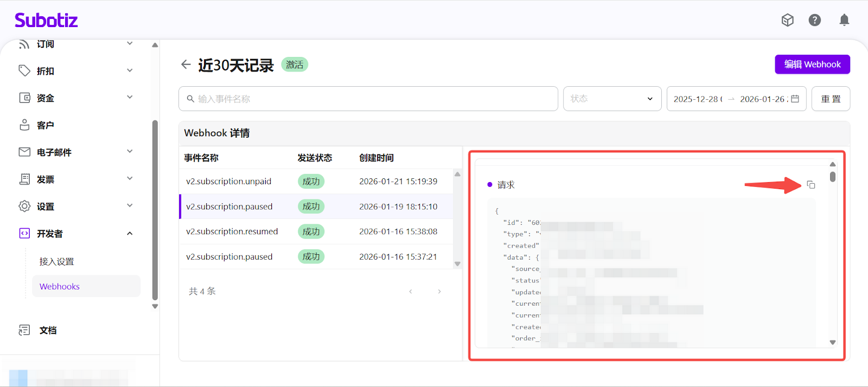Open the help question mark icon
This screenshot has height=387, width=868.
pyautogui.click(x=814, y=20)
